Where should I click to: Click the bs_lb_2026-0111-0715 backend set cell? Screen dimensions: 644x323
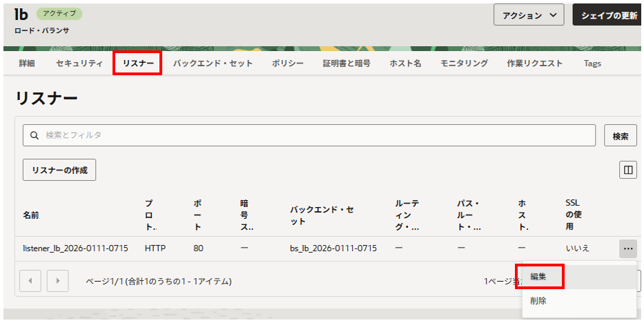coord(333,248)
